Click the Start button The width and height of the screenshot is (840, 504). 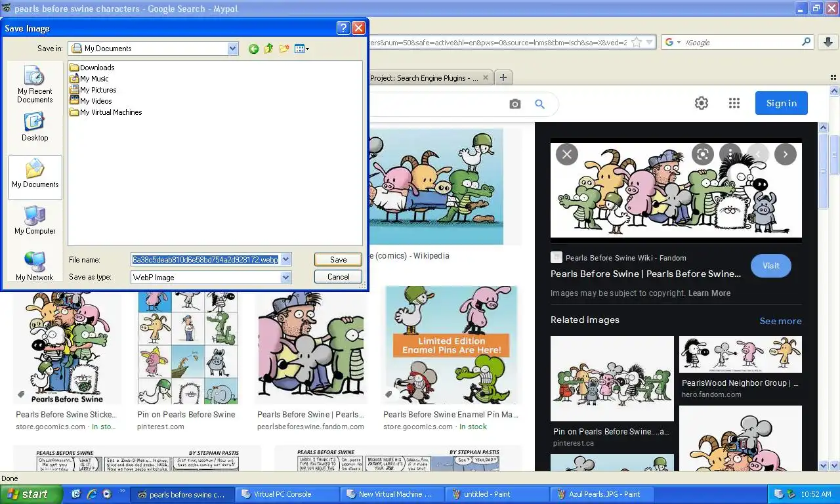(x=31, y=494)
